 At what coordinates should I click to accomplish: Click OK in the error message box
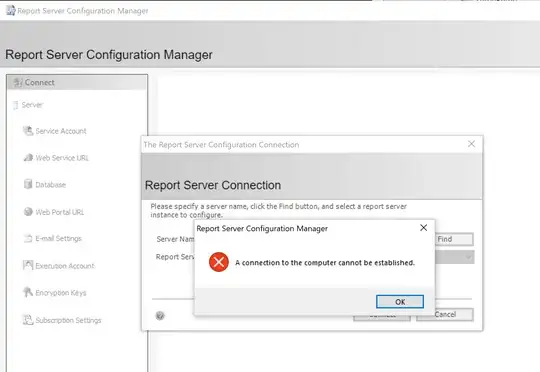tap(400, 302)
